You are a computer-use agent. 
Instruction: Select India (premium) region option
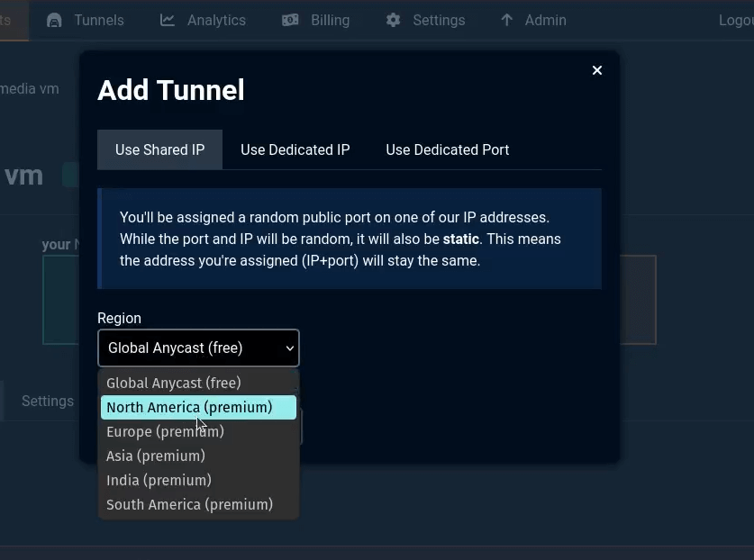[159, 480]
